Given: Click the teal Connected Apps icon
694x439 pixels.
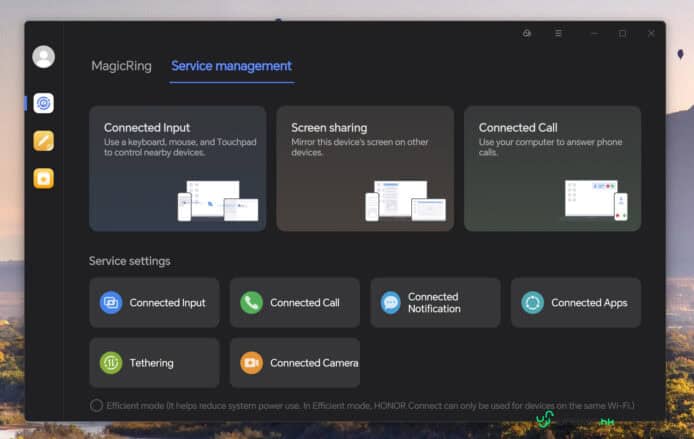Looking at the screenshot, I should click(x=532, y=303).
